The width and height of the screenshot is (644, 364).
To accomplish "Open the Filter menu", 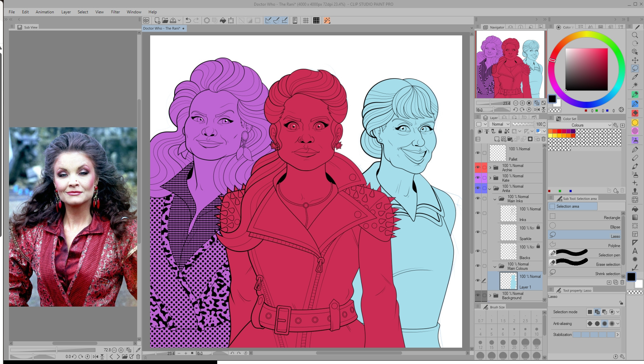I will [x=115, y=12].
